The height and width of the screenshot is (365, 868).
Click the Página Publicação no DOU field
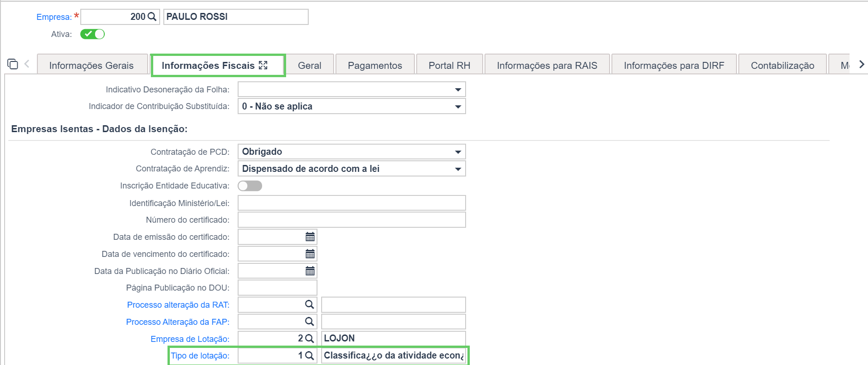coord(277,288)
